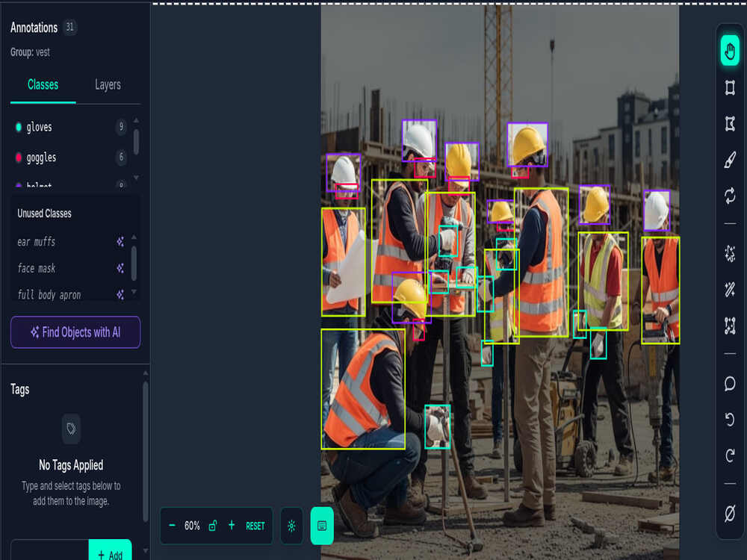Select the bounding box tool
This screenshot has height=560, width=747.
(730, 87)
